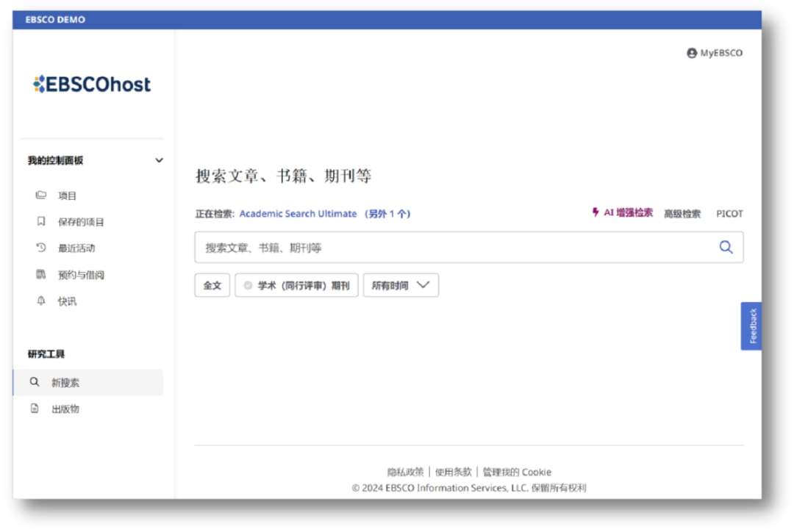Click the 我的控制面板 heading text
Screen dimensions: 794x532
coord(55,160)
